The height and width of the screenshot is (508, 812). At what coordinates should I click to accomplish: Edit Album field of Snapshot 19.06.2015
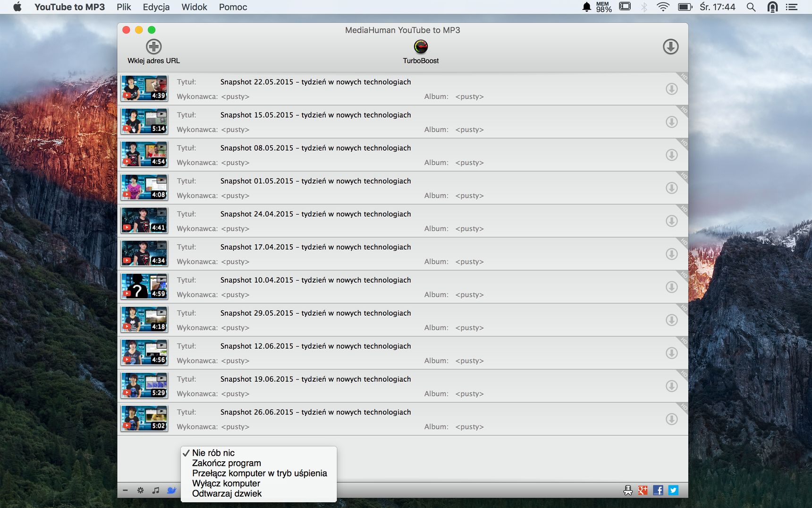(x=470, y=394)
